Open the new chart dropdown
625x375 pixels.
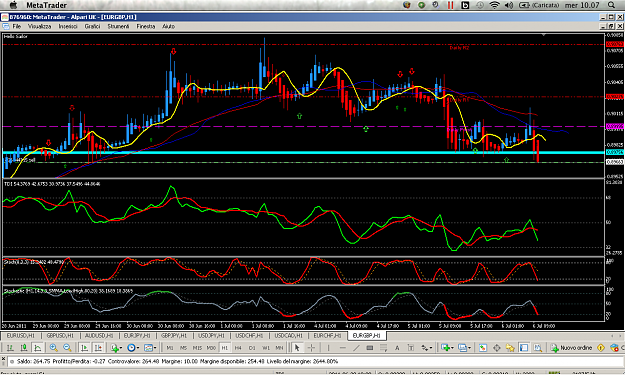click(x=447, y=348)
